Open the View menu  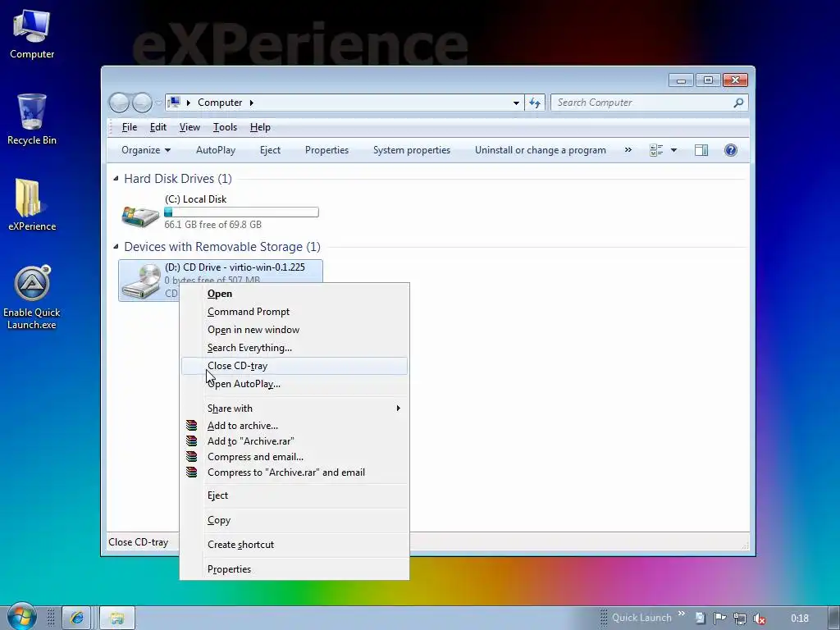tap(189, 127)
